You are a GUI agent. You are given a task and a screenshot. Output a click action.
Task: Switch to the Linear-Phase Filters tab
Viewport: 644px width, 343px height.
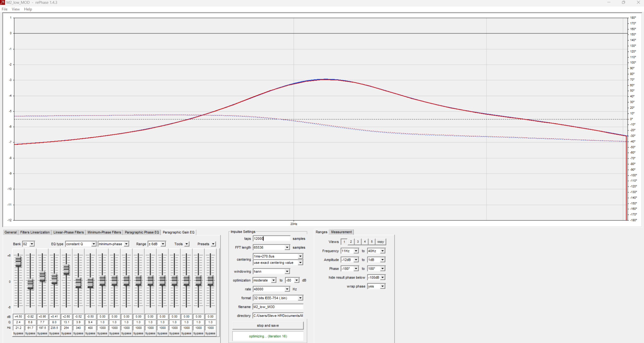point(69,232)
